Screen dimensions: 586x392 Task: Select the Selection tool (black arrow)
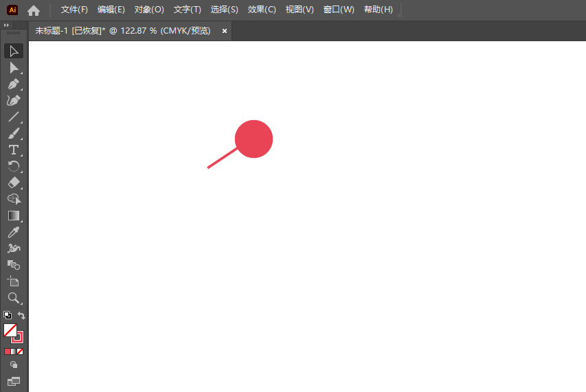pyautogui.click(x=14, y=51)
